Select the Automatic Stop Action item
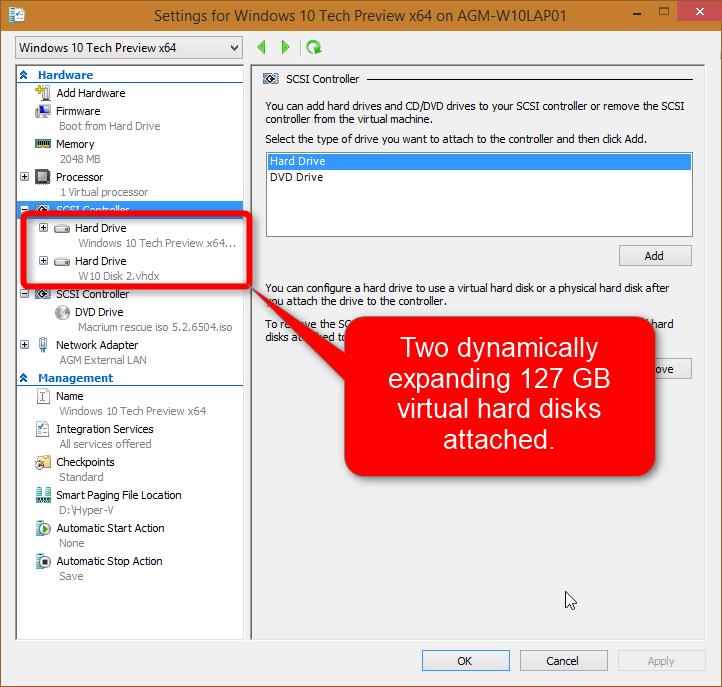The image size is (722, 687). tap(110, 561)
